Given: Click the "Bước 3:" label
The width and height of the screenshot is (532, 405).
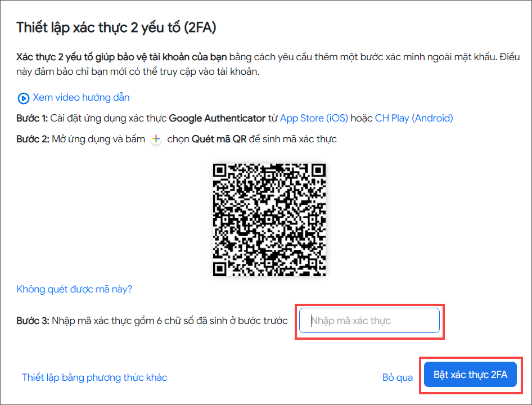Looking at the screenshot, I should point(33,321).
